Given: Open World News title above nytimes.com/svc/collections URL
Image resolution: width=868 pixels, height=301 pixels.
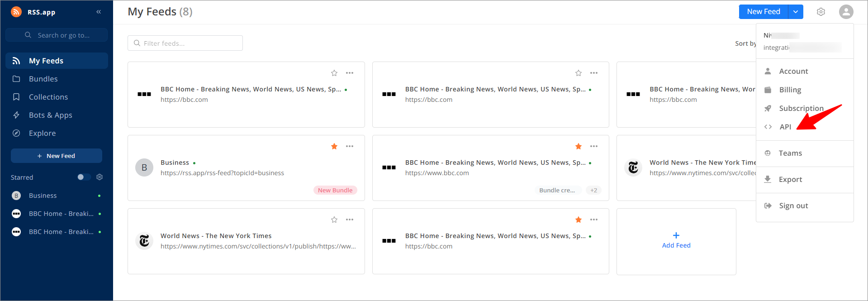Looking at the screenshot, I should tap(216, 236).
